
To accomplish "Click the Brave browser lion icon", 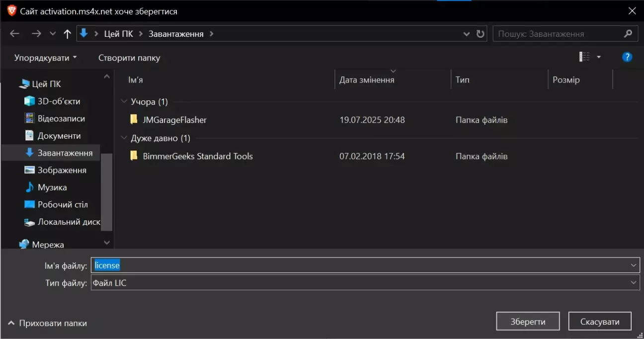I will pos(11,11).
